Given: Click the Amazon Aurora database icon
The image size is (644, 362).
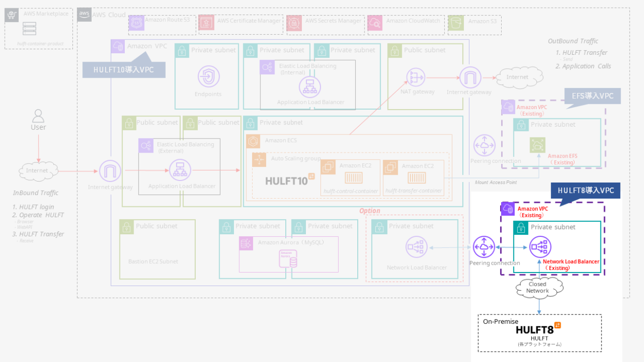Looking at the screenshot, I should point(288,259).
